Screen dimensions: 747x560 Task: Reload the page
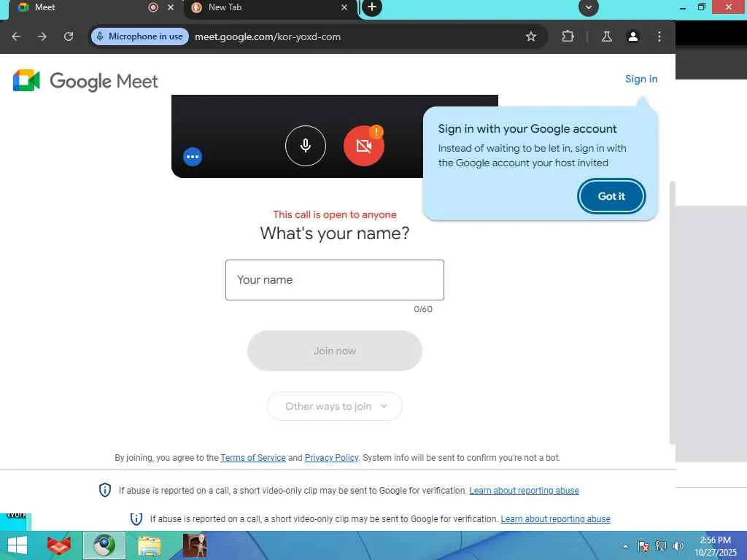69,36
